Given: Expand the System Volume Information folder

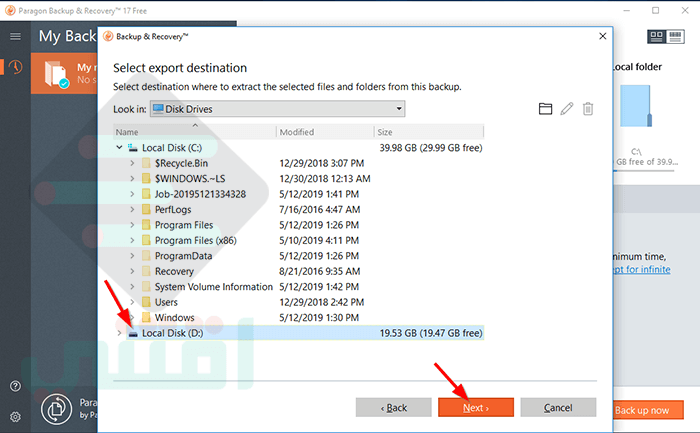Looking at the screenshot, I should [x=132, y=287].
